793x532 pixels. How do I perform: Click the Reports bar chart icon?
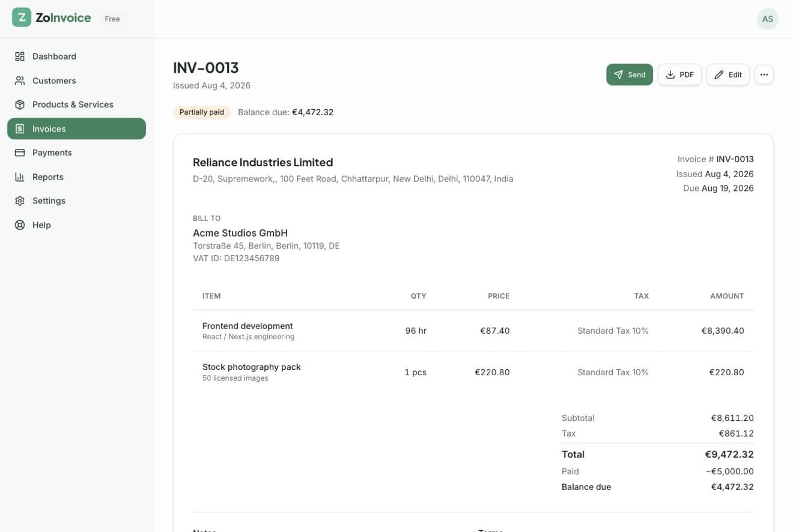pyautogui.click(x=20, y=177)
